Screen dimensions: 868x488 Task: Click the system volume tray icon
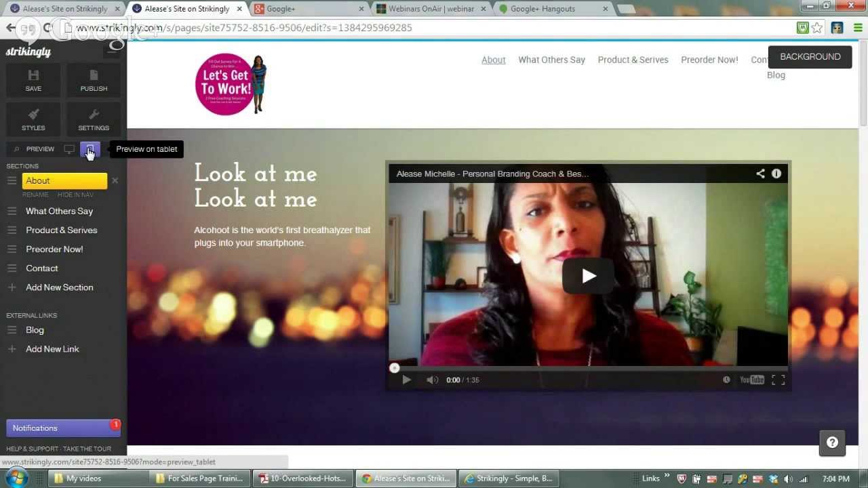point(788,479)
